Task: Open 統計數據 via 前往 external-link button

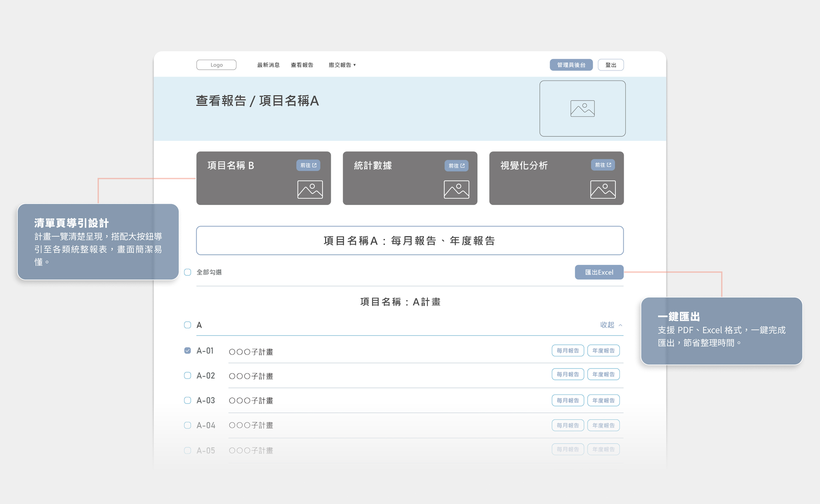Action: [456, 166]
